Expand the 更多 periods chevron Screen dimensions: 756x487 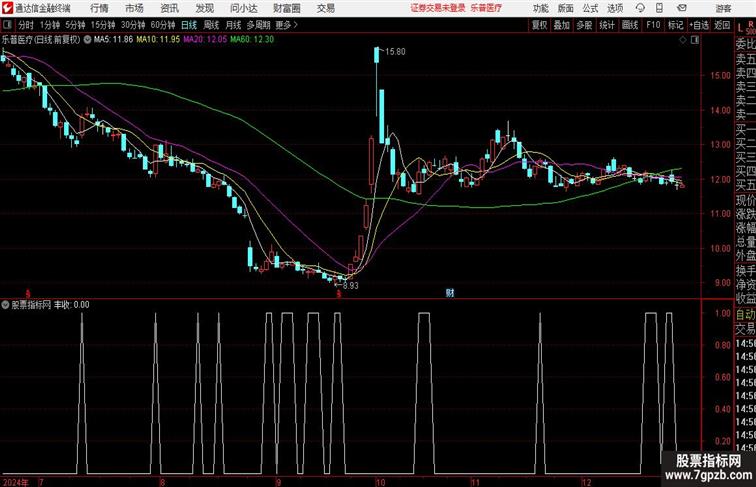(287, 25)
